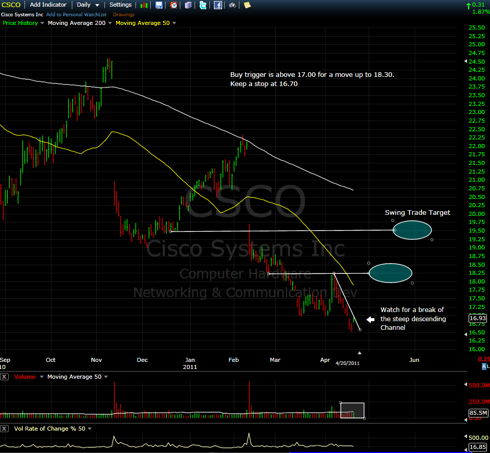The width and height of the screenshot is (490, 453).
Task: Click the save floppy disk icon
Action: 159,5
